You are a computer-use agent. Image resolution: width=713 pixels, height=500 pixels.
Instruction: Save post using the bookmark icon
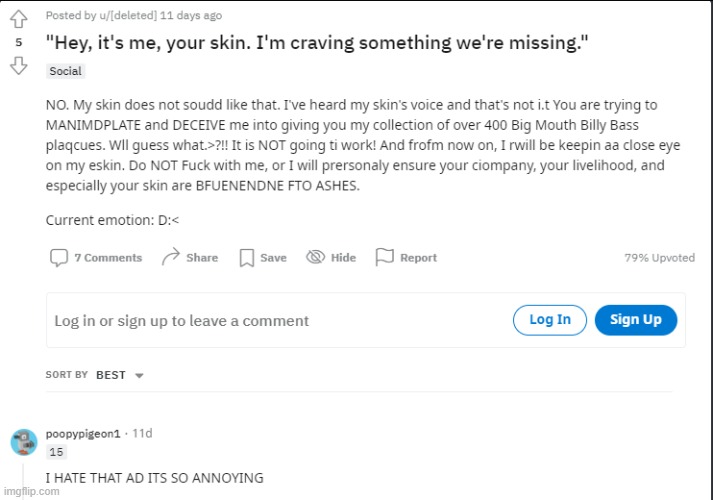(x=246, y=258)
